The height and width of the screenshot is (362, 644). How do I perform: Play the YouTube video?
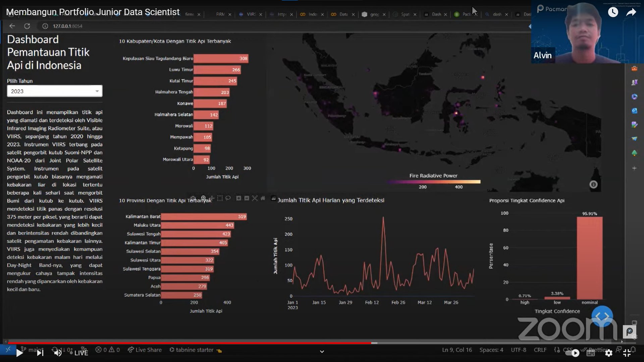(19, 353)
